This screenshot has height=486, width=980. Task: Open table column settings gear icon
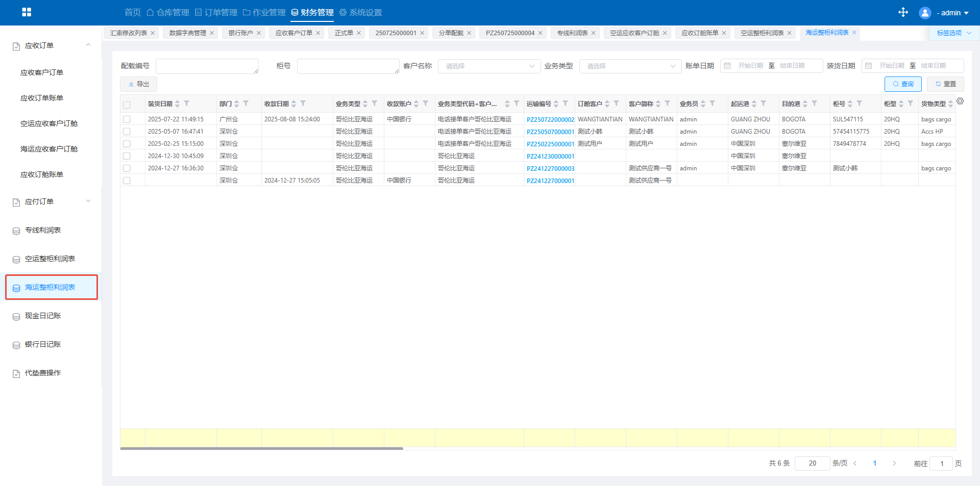pos(960,101)
